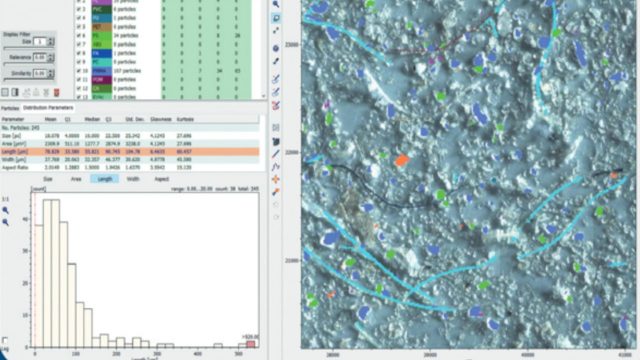The image size is (640, 360).
Task: Toggle log scale checkbox beside histogram
Action: point(5,340)
